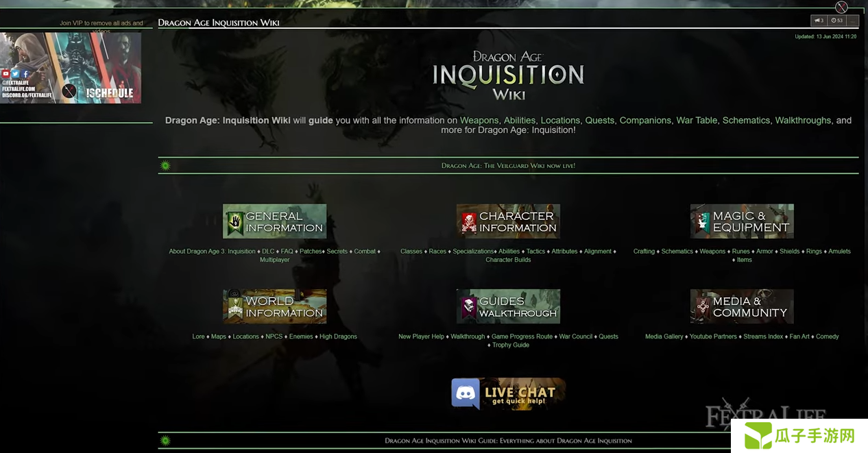Screen dimensions: 868x453
Task: Visit the Youtube Partners link
Action: 714,336
